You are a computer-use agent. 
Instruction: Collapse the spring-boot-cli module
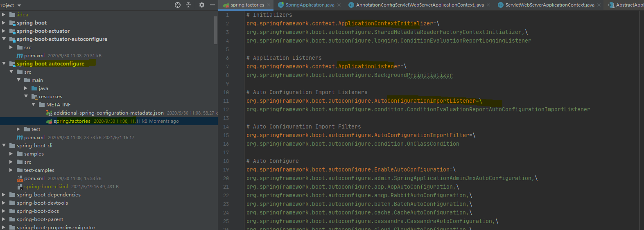click(4, 145)
